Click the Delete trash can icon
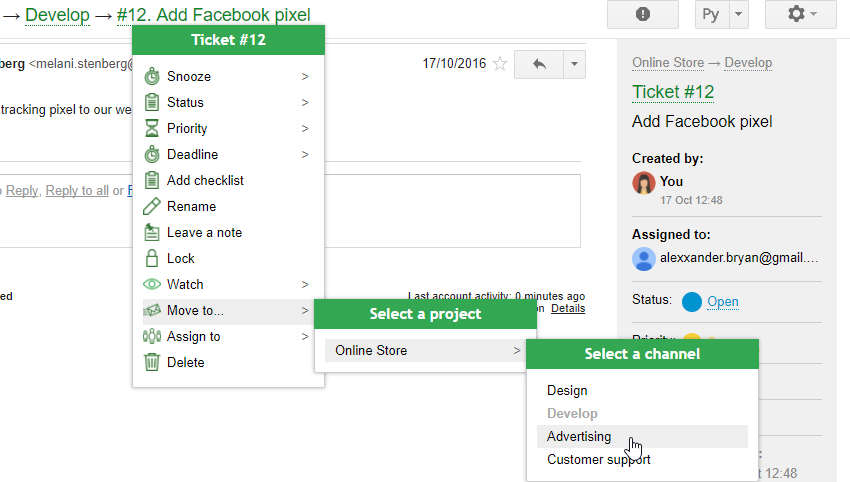This screenshot has width=850, height=482. pos(152,362)
